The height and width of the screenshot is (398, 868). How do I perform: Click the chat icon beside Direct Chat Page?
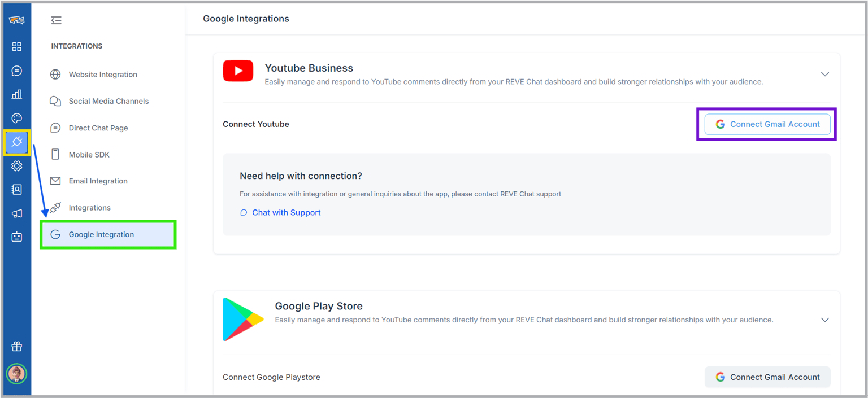click(55, 128)
